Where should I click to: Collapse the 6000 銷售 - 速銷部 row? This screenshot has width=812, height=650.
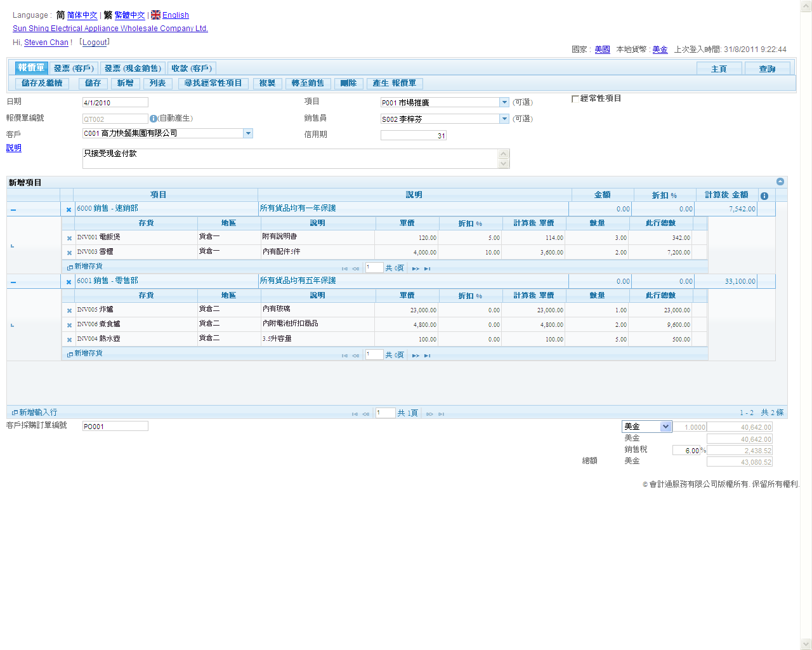(x=13, y=210)
